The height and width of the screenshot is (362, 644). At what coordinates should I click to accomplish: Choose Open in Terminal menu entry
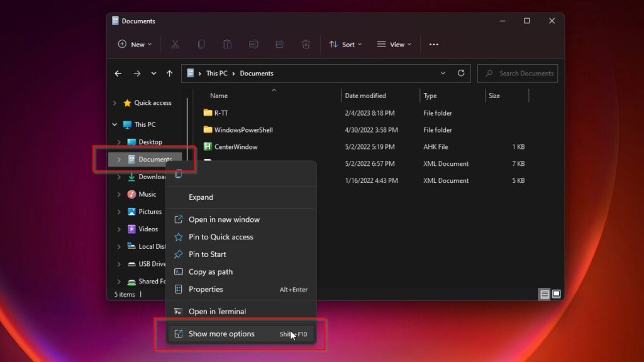[217, 312]
